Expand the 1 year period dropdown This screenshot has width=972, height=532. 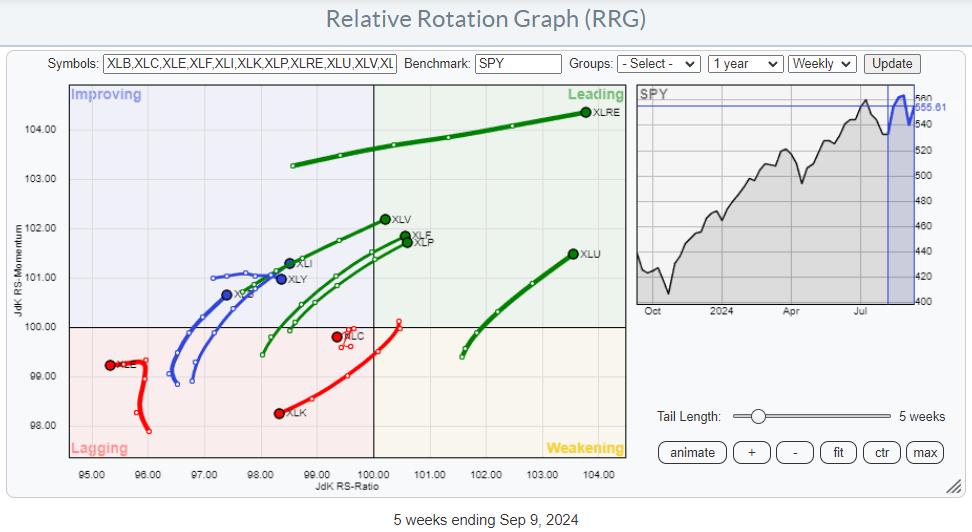tap(744, 63)
